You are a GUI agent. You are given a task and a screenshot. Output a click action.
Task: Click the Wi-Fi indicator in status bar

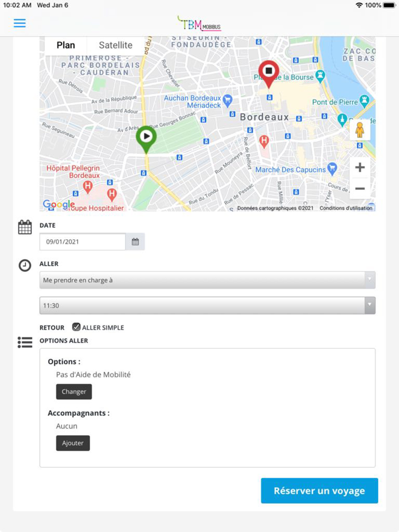[359, 5]
